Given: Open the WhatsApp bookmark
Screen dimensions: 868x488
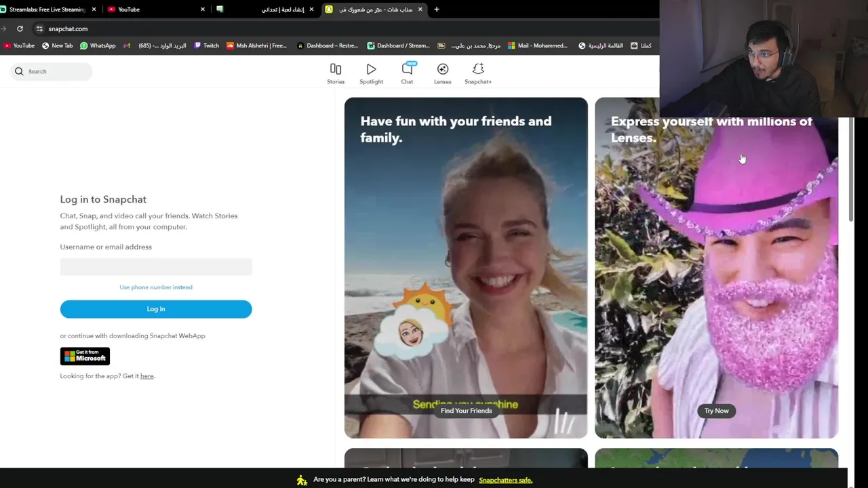Looking at the screenshot, I should tap(98, 45).
